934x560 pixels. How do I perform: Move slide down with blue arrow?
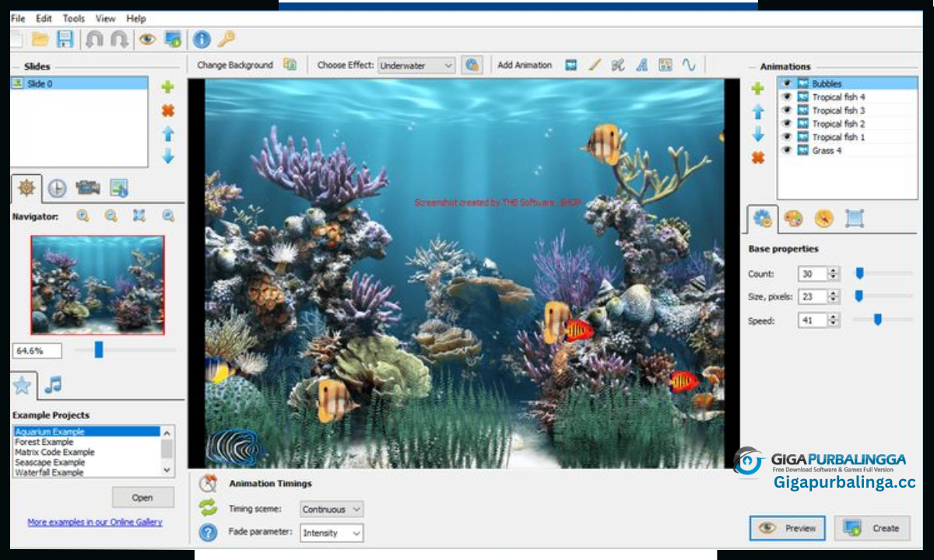[x=167, y=156]
